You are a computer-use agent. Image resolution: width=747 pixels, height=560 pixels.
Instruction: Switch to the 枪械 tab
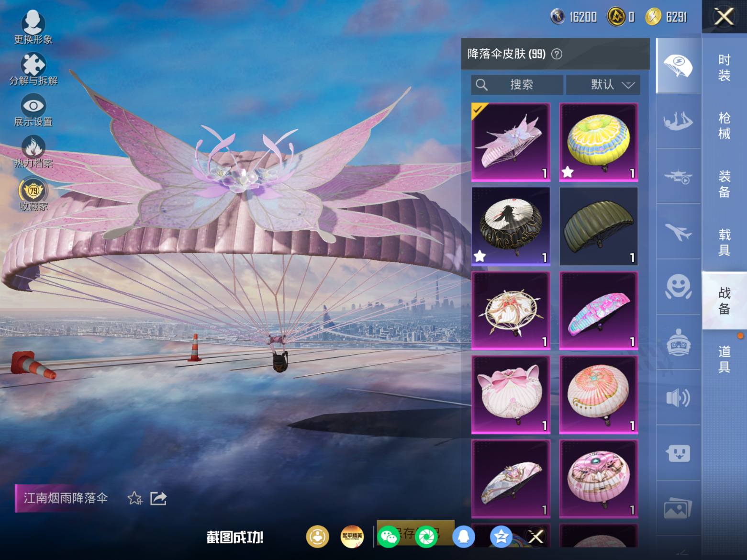tap(724, 125)
